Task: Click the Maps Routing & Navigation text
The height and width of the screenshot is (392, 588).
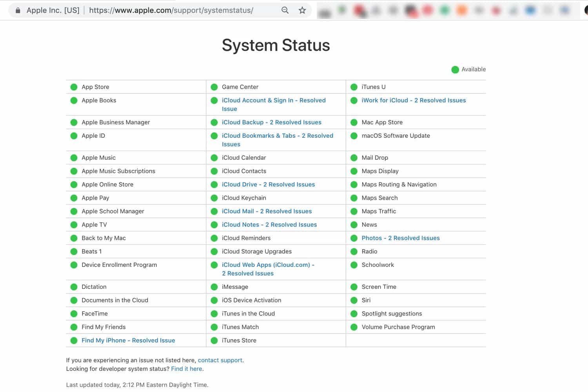Action: coord(399,184)
